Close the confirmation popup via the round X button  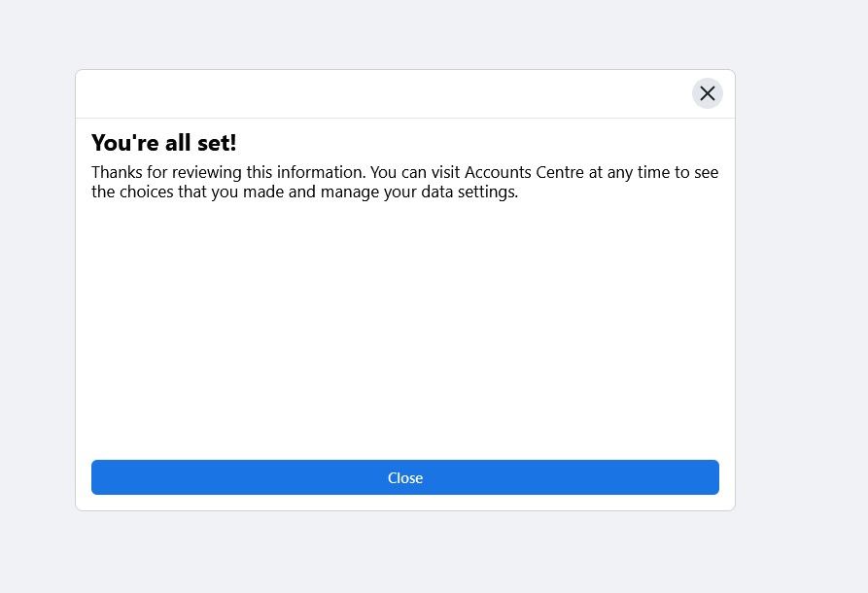pyautogui.click(x=707, y=93)
